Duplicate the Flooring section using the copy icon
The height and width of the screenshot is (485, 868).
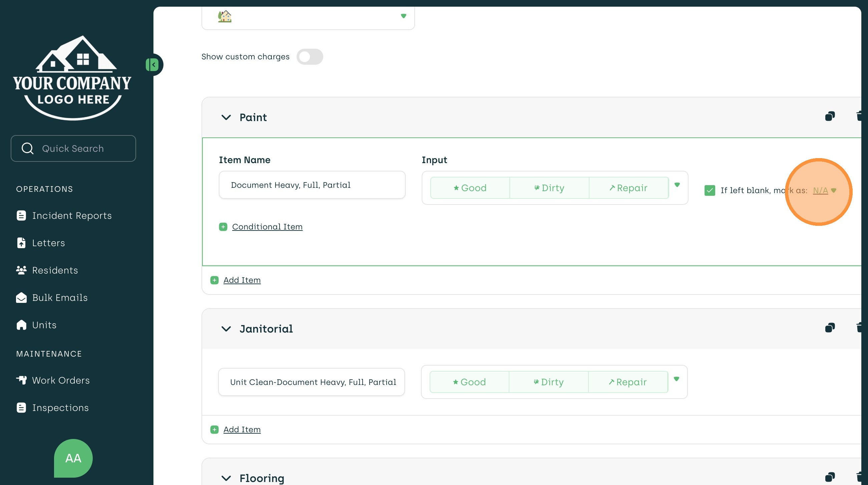(830, 477)
